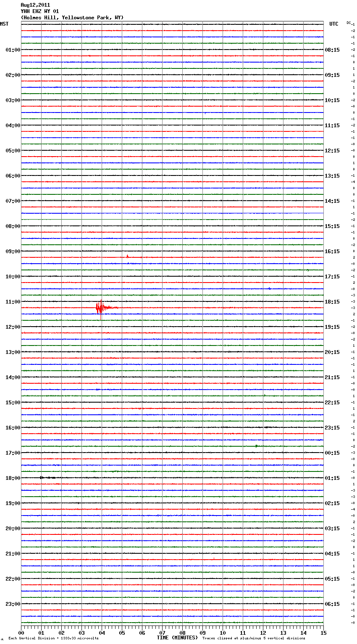Click the "16:15" UTC time label

click(332, 251)
